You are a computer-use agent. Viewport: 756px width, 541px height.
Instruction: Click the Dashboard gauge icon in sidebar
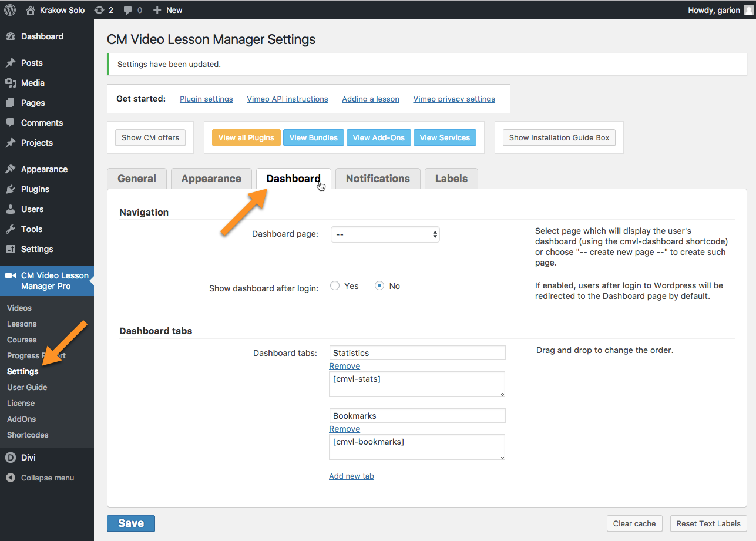click(11, 36)
